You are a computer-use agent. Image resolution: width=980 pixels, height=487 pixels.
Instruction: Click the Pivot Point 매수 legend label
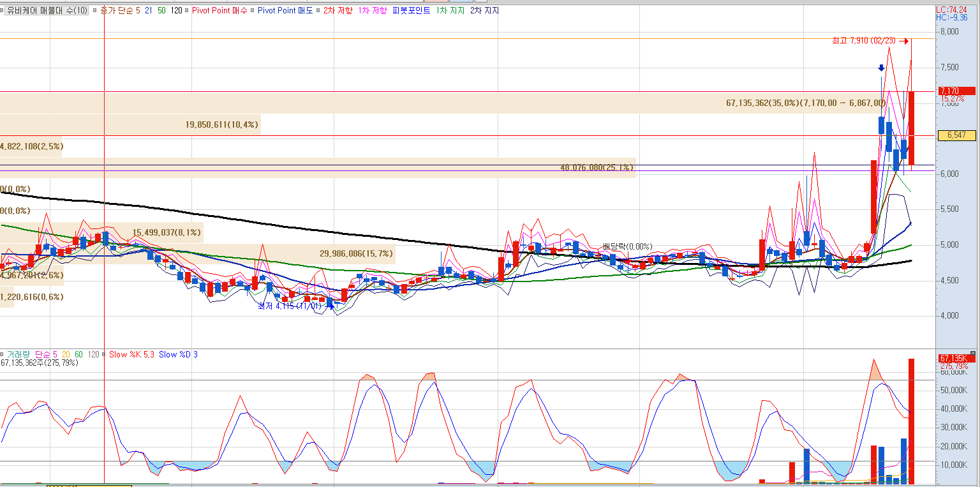coord(219,10)
